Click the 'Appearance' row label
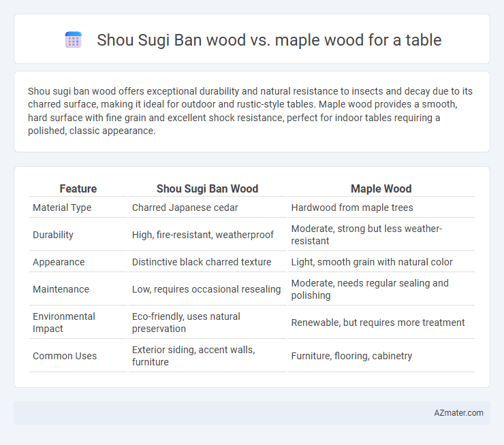 click(x=59, y=262)
